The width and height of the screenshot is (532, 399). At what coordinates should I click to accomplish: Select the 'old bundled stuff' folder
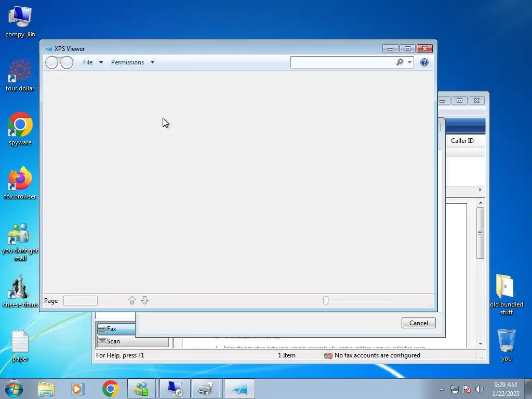click(x=506, y=295)
